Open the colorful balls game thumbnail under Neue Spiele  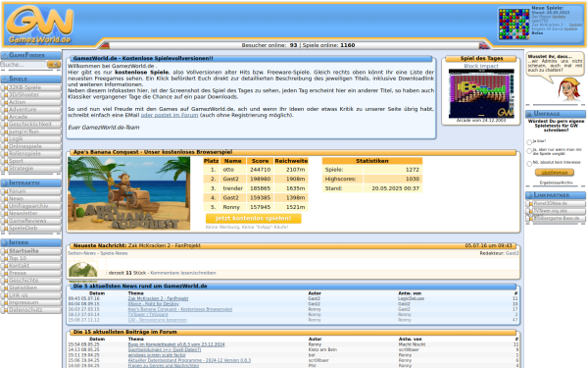pyautogui.click(x=514, y=24)
